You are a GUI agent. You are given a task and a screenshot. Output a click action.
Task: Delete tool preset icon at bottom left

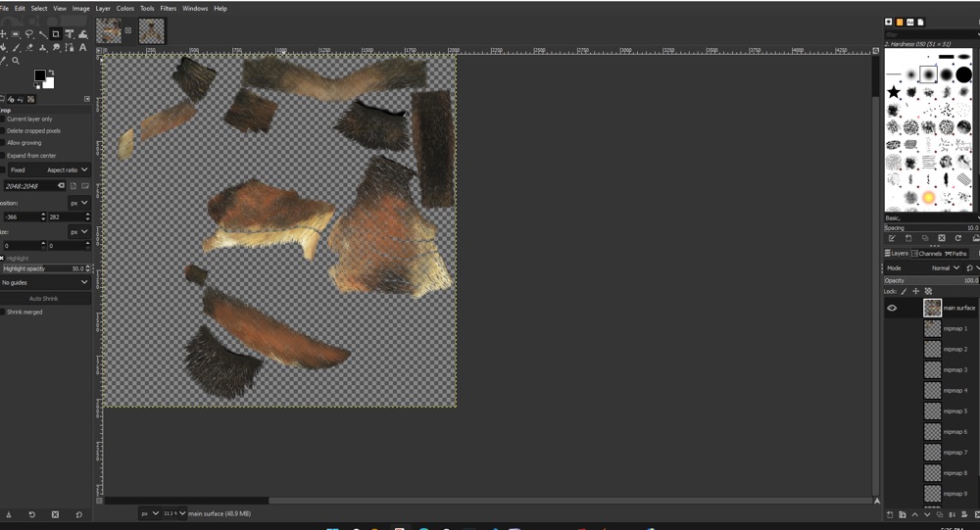click(55, 514)
